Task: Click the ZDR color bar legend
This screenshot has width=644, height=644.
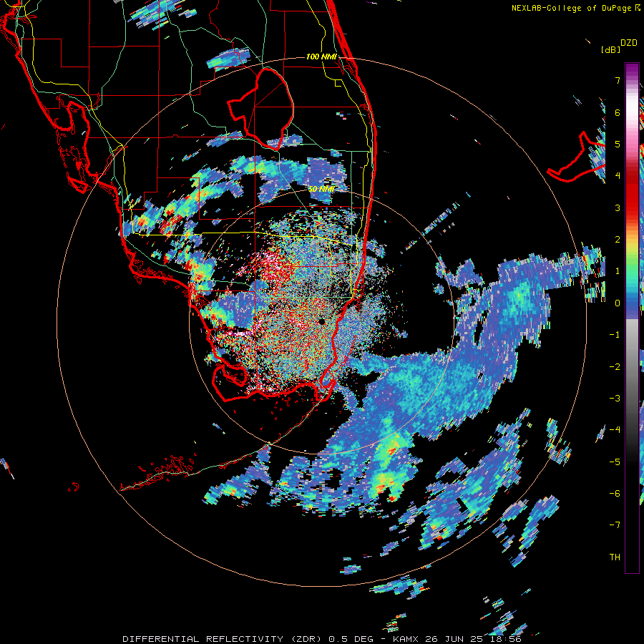Action: 632,318
